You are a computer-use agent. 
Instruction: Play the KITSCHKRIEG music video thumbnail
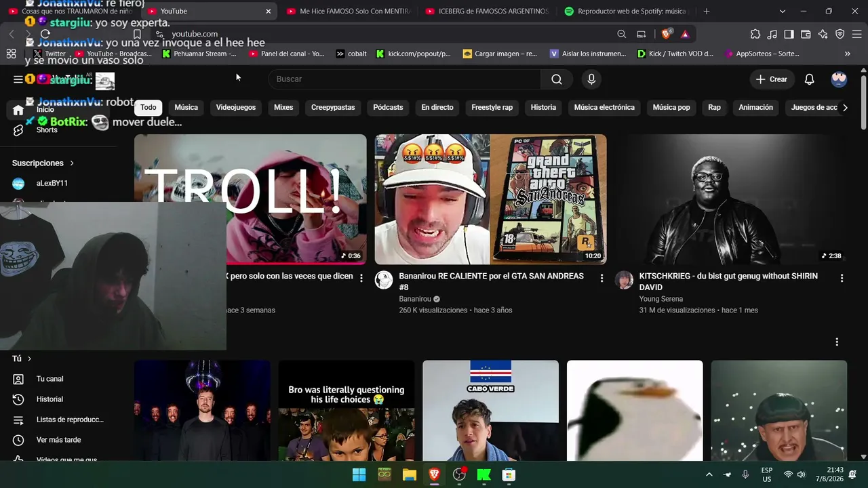pyautogui.click(x=731, y=199)
